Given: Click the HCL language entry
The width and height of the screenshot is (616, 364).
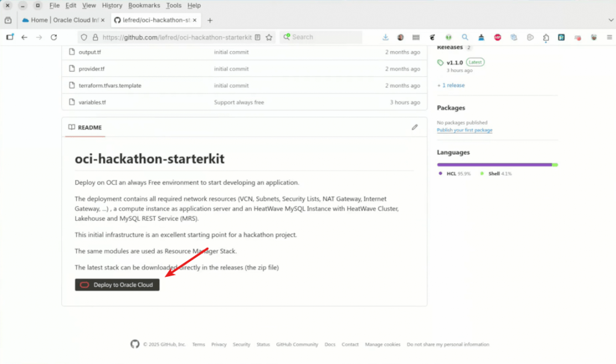Looking at the screenshot, I should (x=455, y=173).
